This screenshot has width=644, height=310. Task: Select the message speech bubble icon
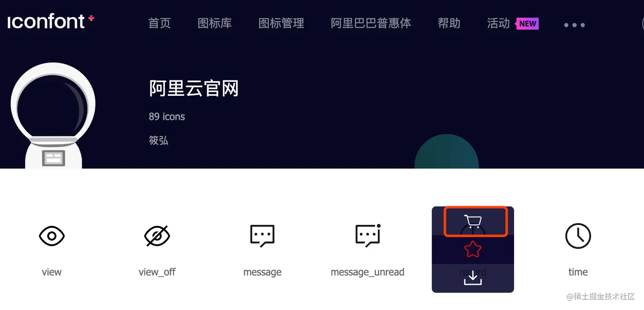point(262,236)
